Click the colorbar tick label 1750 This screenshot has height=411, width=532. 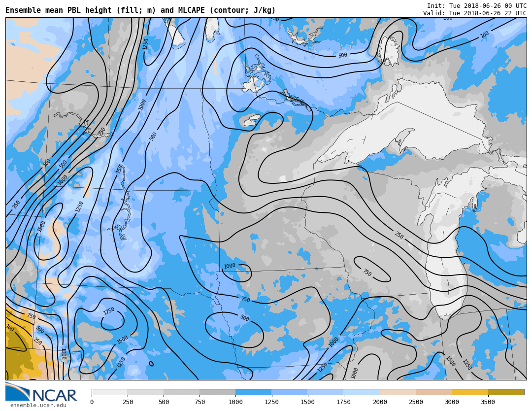[344, 402]
